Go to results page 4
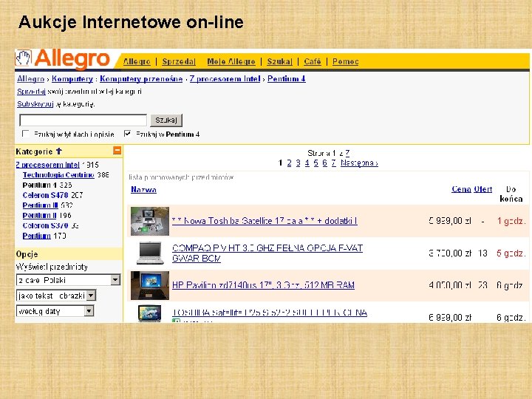Image resolution: width=532 pixels, height=399 pixels. tap(307, 163)
